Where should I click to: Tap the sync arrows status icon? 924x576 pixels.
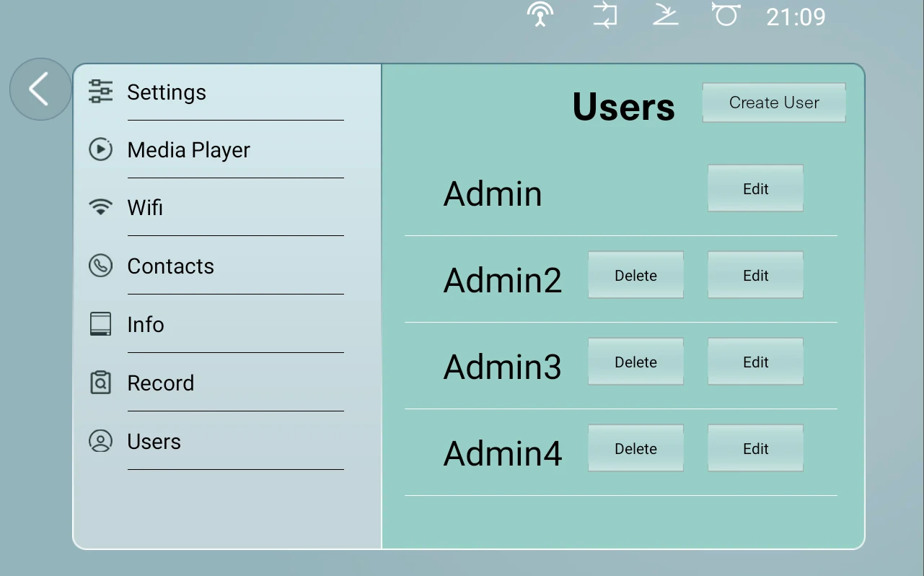click(x=605, y=15)
